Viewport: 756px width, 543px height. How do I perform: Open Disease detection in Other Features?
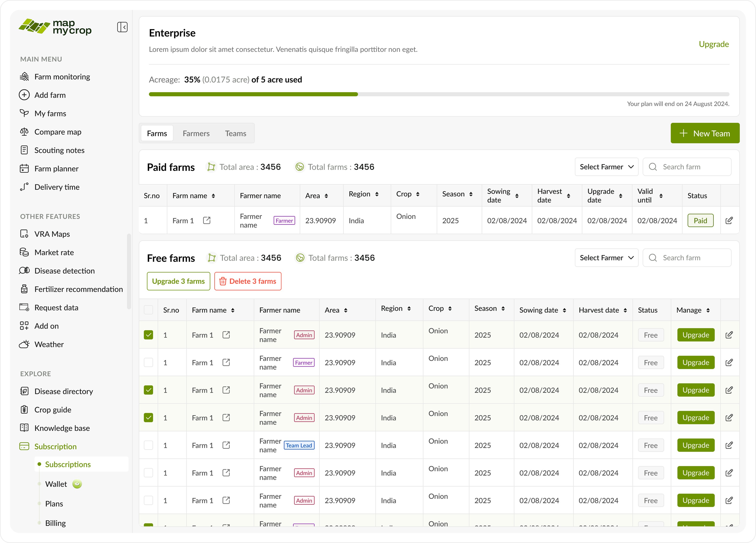click(x=64, y=271)
